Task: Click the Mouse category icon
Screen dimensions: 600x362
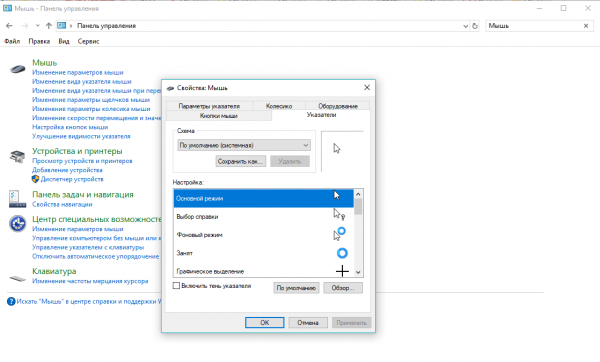Action: (18, 69)
